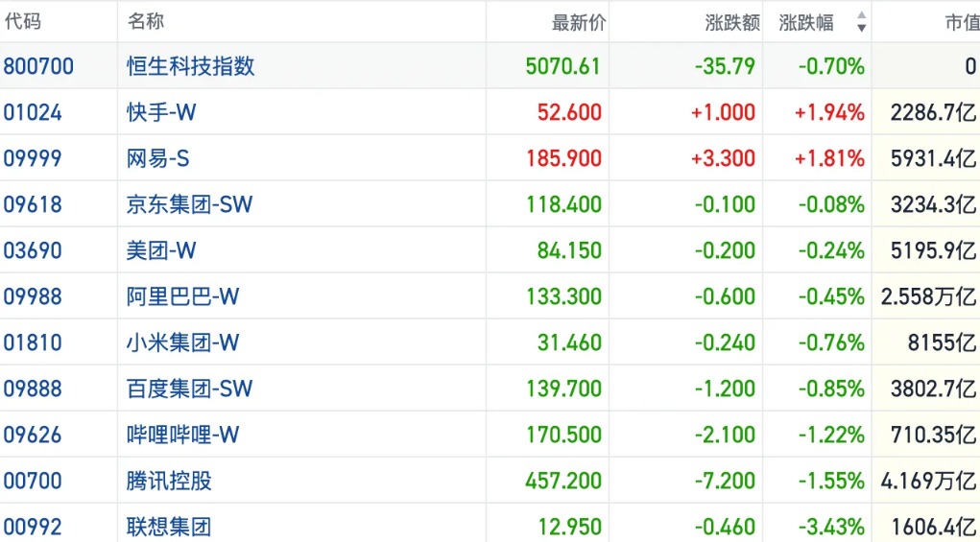Image resolution: width=980 pixels, height=542 pixels.
Task: Select 美团-W stock name
Action: 161,251
